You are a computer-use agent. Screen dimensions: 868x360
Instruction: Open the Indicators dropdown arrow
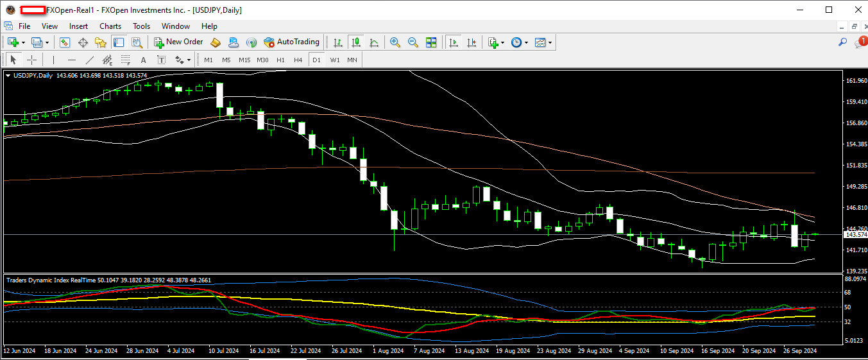point(502,42)
